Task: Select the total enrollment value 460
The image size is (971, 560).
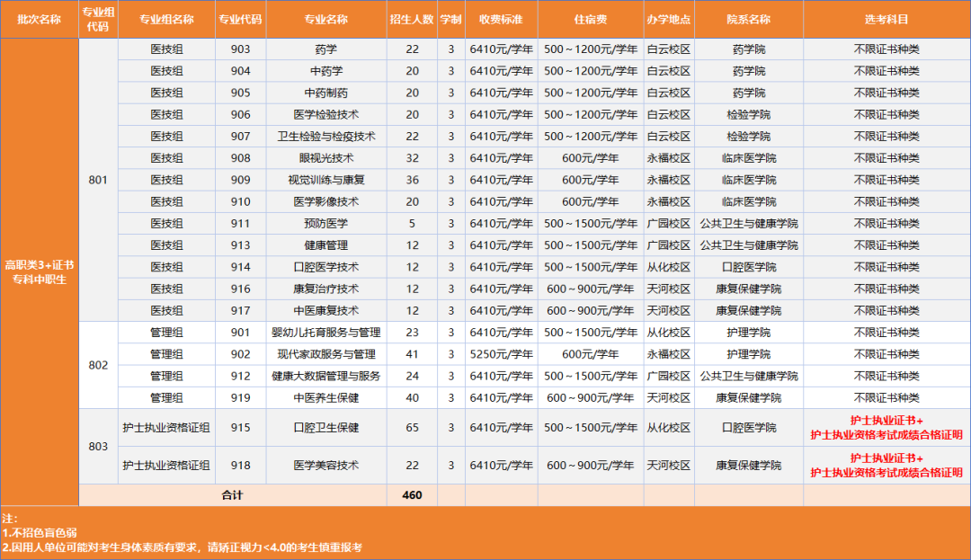Action: point(412,495)
